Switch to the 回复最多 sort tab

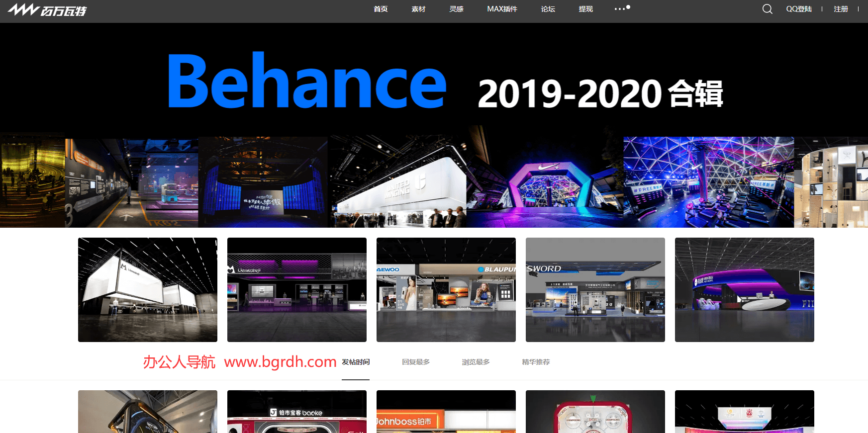point(416,362)
